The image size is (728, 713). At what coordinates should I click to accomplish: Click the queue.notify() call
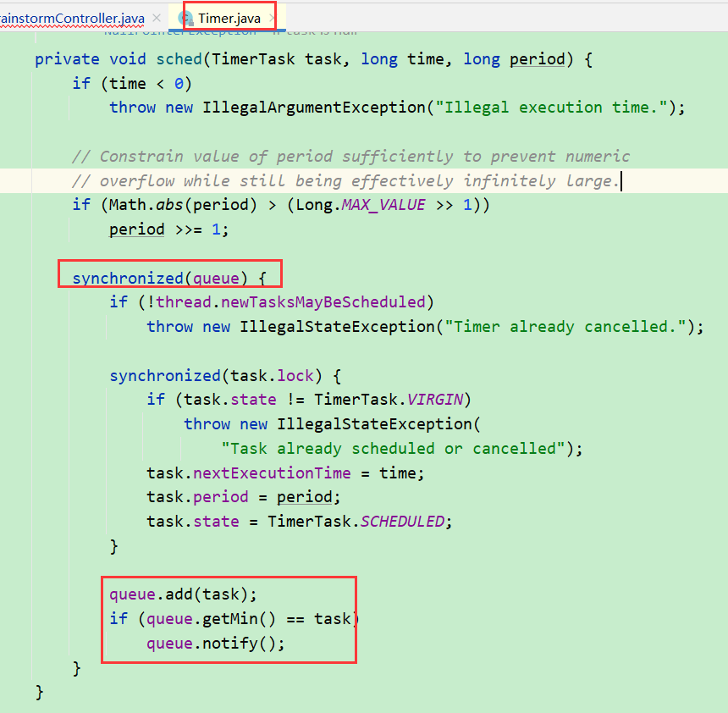215,644
